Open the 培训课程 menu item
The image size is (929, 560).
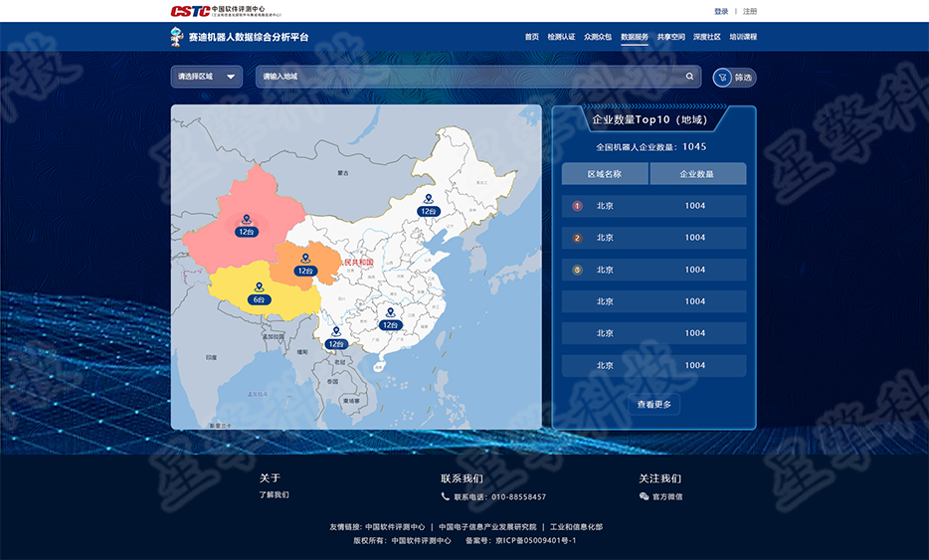(x=743, y=37)
